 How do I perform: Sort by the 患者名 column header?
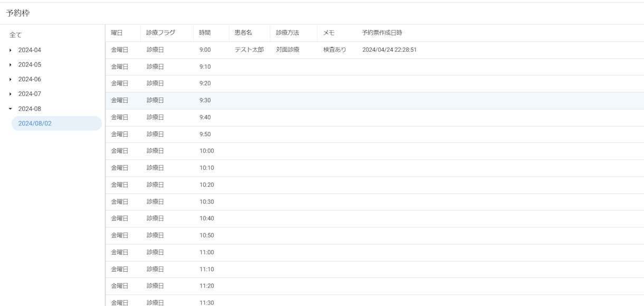coord(243,33)
